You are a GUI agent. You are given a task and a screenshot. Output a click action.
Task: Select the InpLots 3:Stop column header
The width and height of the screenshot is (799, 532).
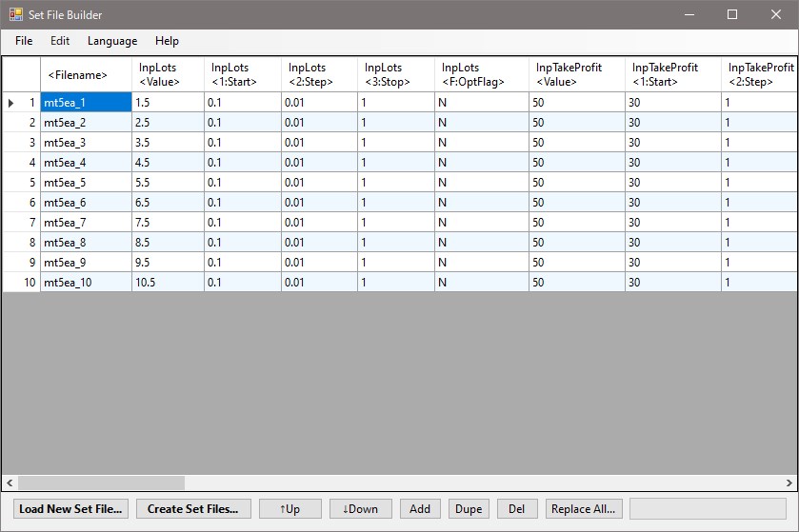pyautogui.click(x=396, y=75)
